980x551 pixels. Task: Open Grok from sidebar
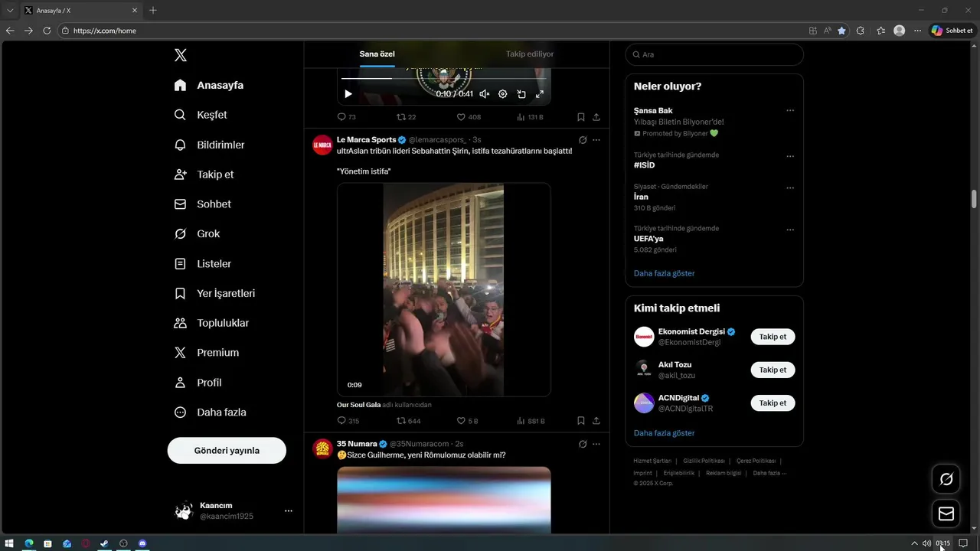(x=197, y=234)
